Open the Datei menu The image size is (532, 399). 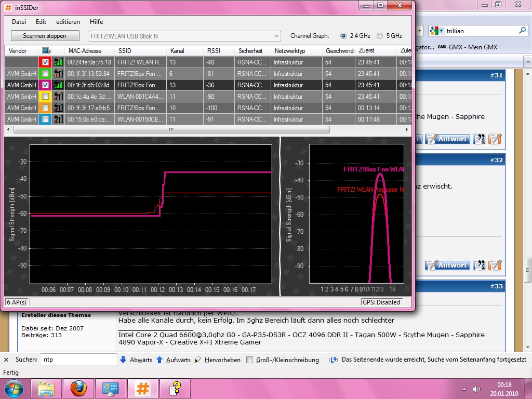click(19, 22)
